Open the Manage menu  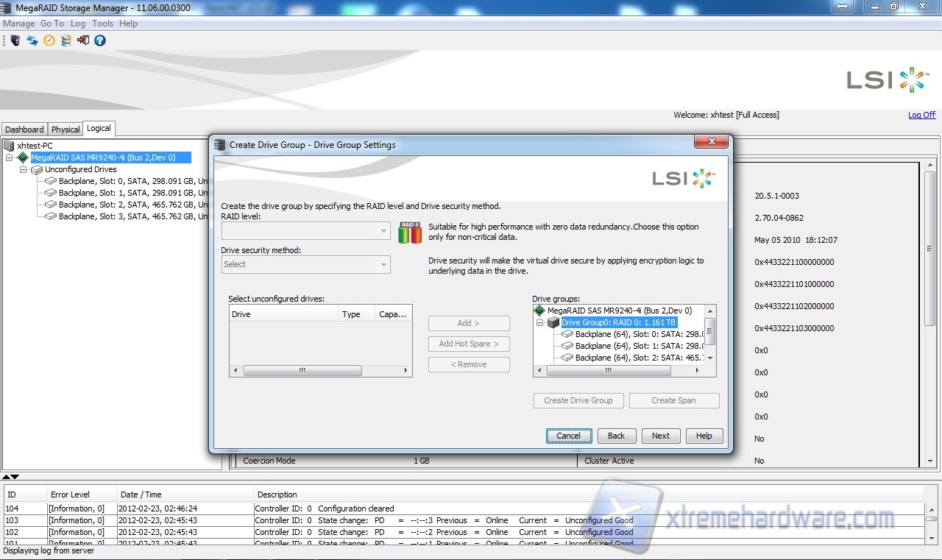pos(18,24)
